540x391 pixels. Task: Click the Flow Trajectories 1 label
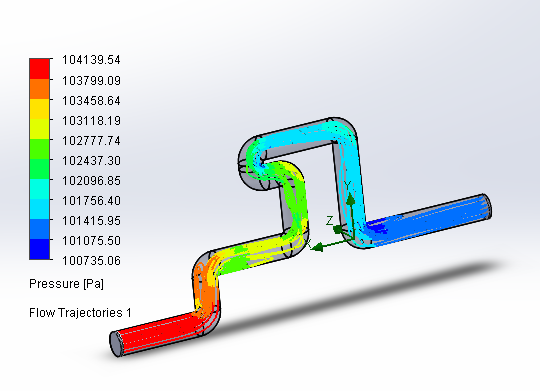click(x=80, y=313)
